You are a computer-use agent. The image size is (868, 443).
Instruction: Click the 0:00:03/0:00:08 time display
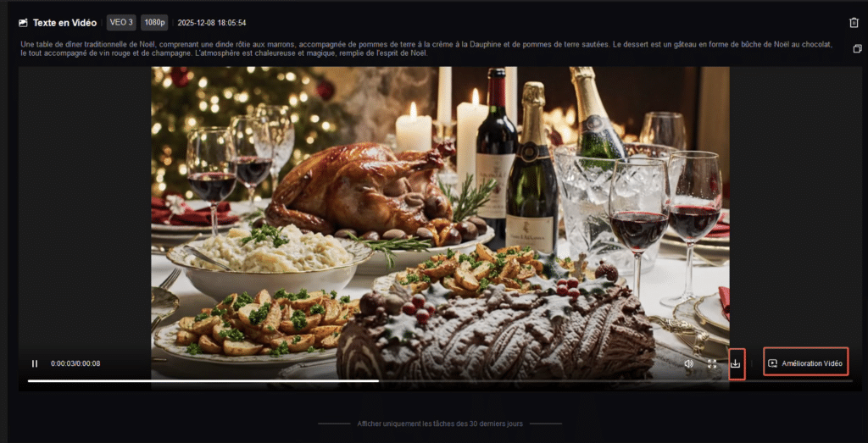coord(75,364)
